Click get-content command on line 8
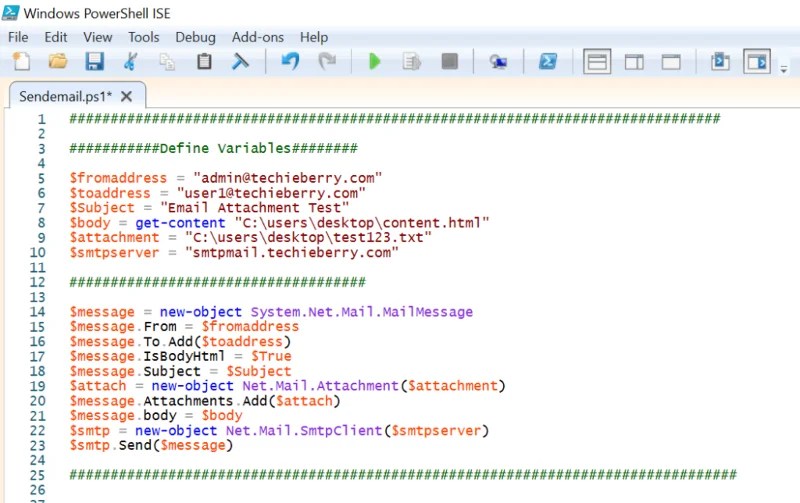This screenshot has height=503, width=800. (x=180, y=223)
